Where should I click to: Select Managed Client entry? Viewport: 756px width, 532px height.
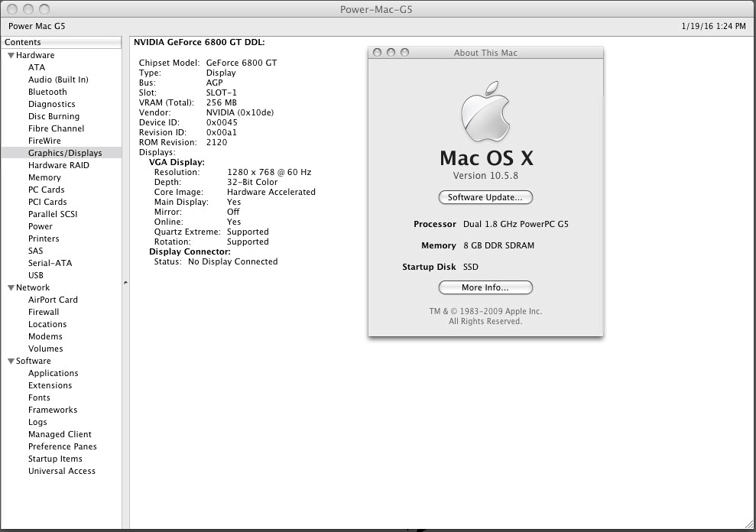pyautogui.click(x=60, y=434)
